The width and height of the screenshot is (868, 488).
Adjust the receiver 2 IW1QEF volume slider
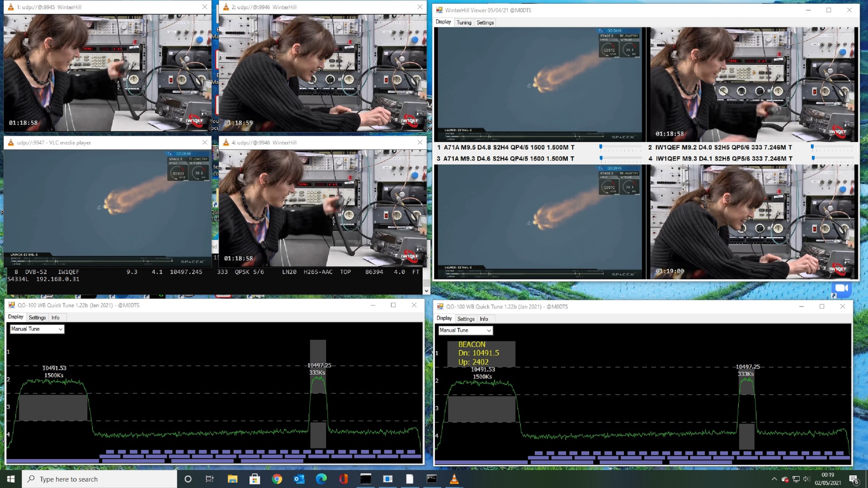832,147
